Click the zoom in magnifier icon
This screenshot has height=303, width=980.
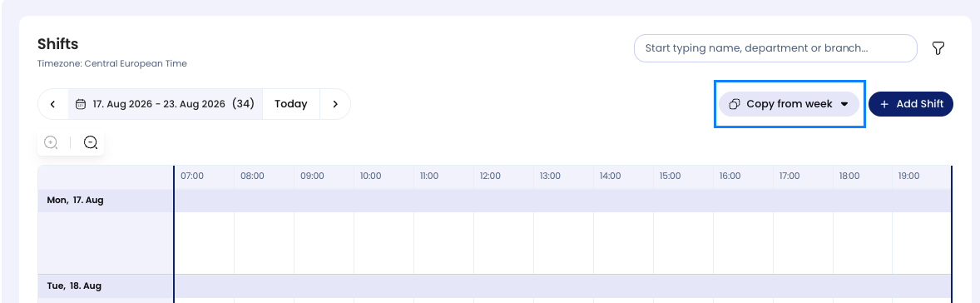coord(52,142)
